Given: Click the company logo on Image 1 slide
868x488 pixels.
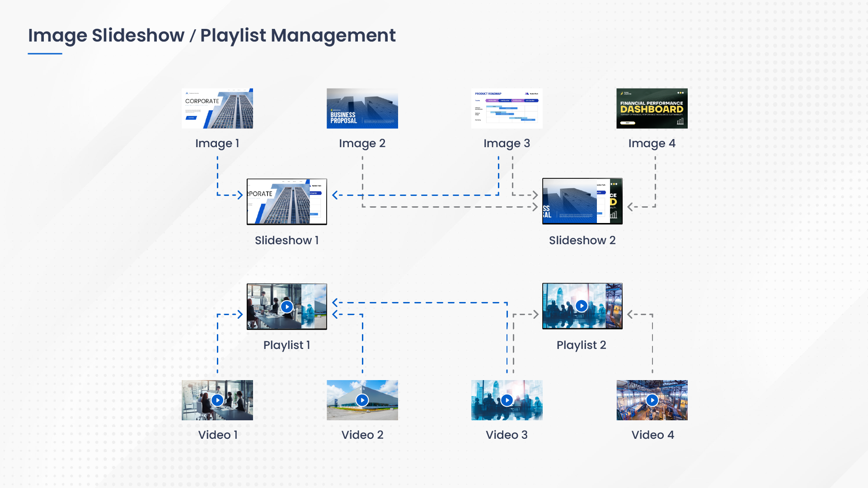Looking at the screenshot, I should [187, 93].
